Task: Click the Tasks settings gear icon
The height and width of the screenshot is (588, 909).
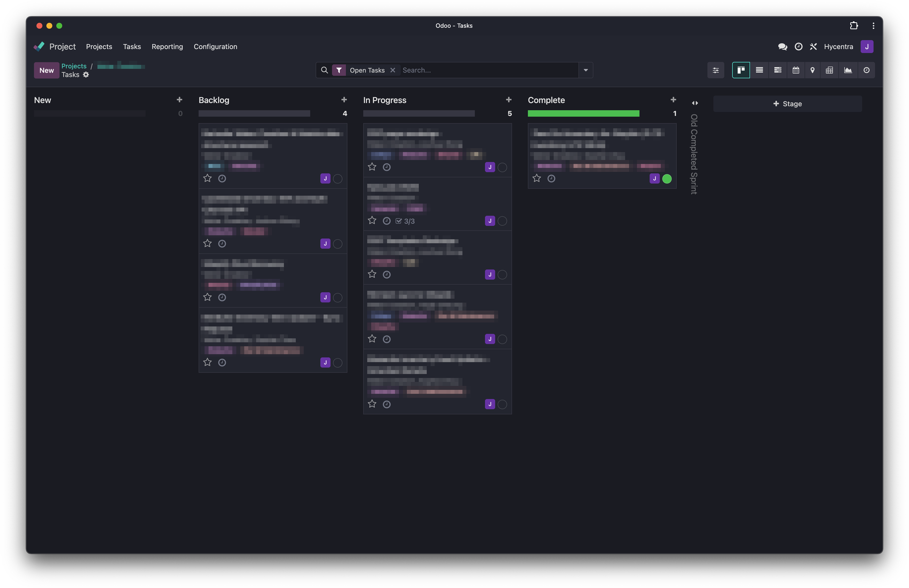Action: coord(86,75)
